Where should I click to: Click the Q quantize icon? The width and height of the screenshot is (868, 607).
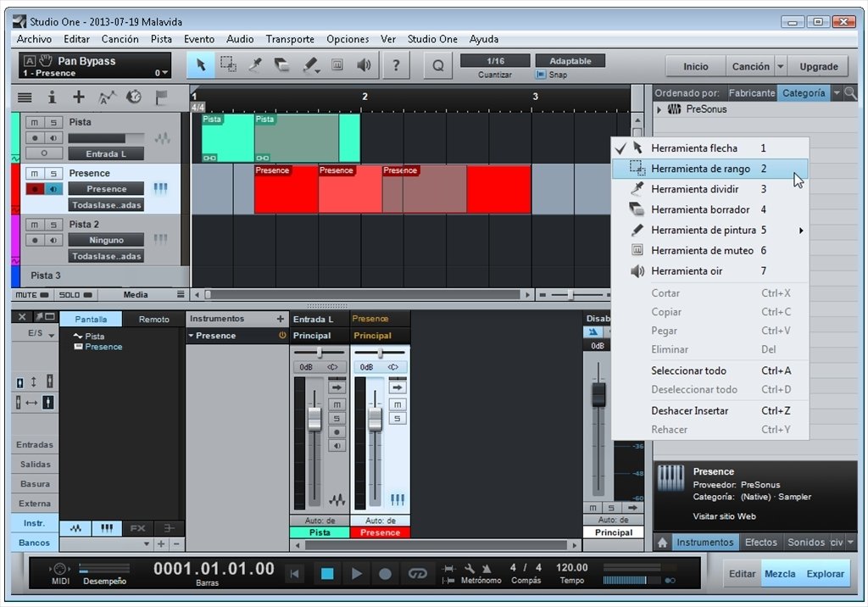pyautogui.click(x=438, y=65)
